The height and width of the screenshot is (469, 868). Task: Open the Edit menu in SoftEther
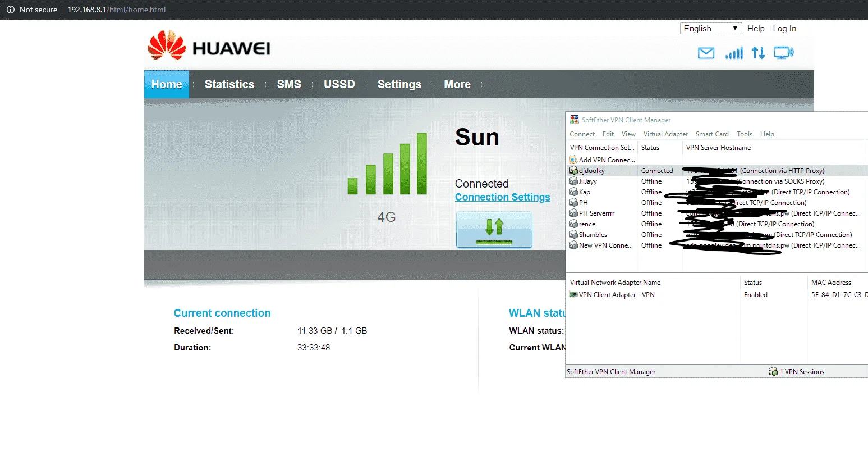(608, 134)
